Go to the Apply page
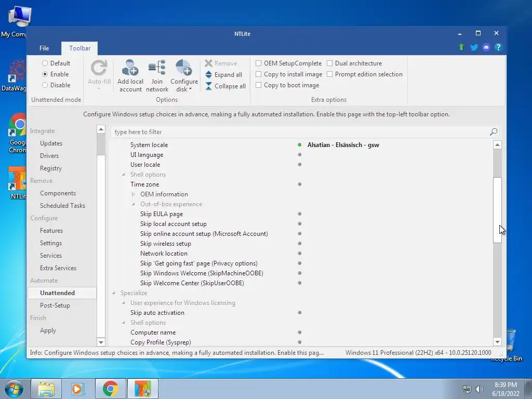 (x=48, y=330)
